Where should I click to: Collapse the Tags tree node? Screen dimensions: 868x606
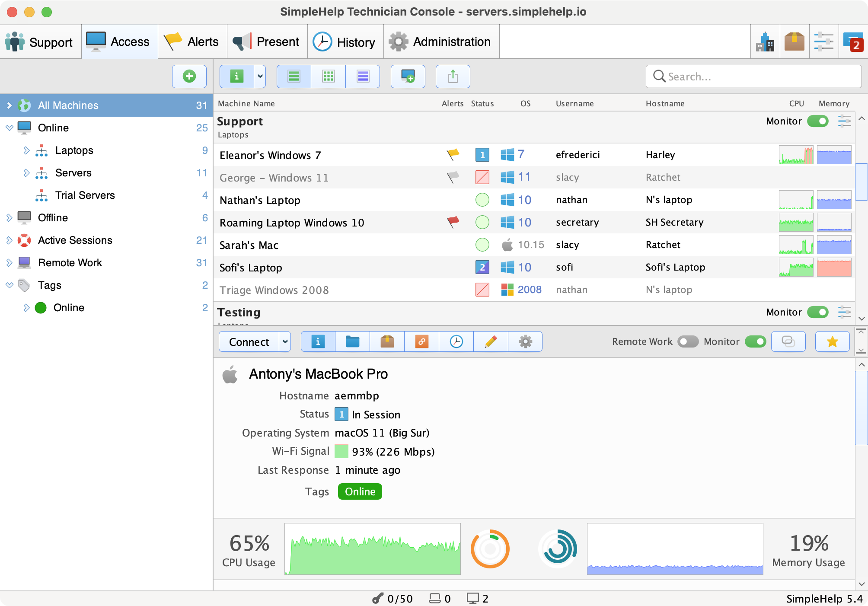[10, 285]
